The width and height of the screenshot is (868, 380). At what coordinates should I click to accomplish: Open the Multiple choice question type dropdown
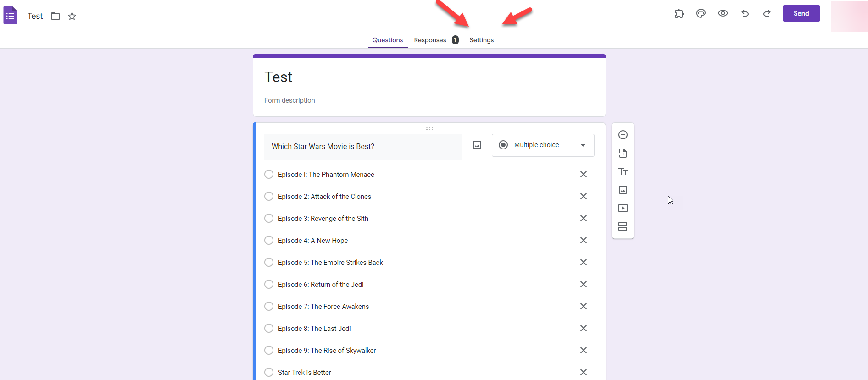coord(543,145)
